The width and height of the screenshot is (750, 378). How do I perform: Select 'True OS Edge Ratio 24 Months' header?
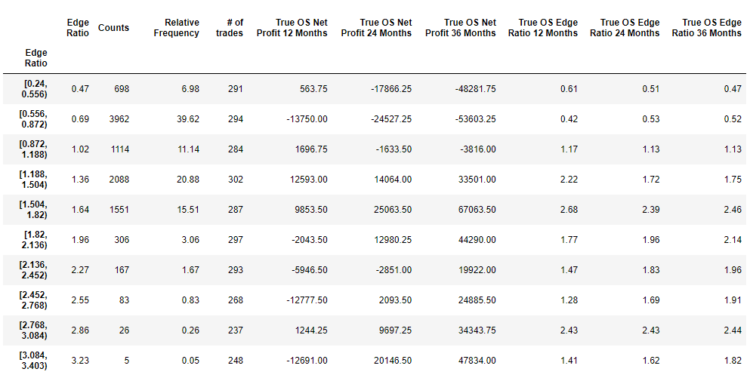(625, 28)
